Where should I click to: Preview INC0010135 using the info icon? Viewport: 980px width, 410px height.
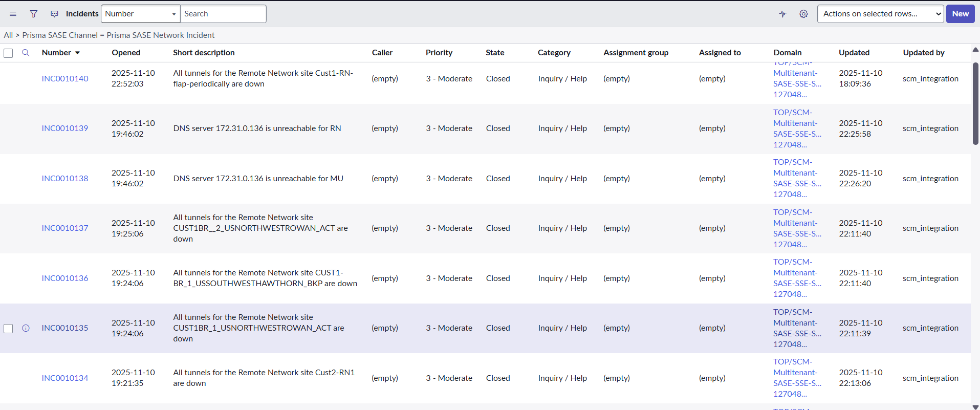pos(26,328)
